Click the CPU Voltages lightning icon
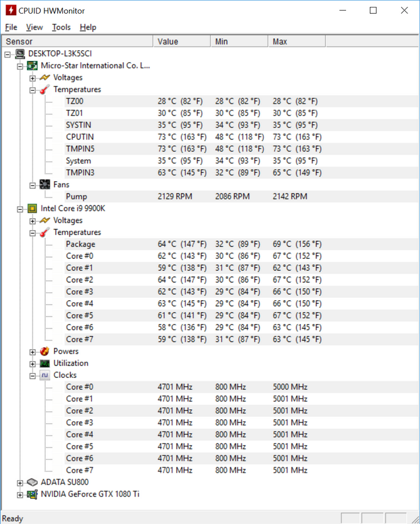Screen dimensions: 420x524 pos(45,221)
